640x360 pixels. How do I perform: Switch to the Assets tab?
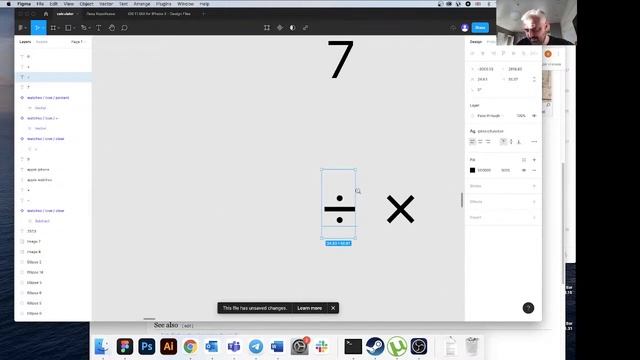[x=42, y=42]
